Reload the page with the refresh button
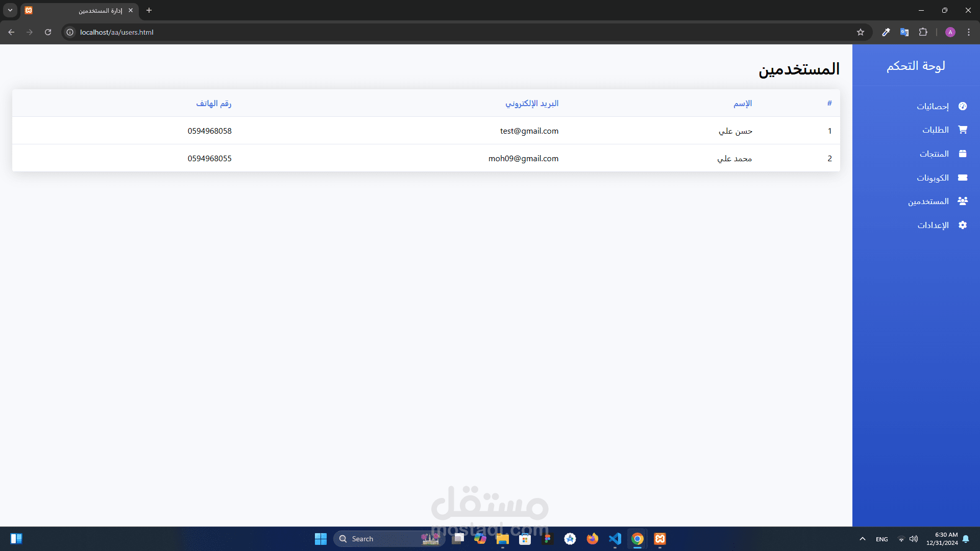This screenshot has width=980, height=551. [48, 32]
